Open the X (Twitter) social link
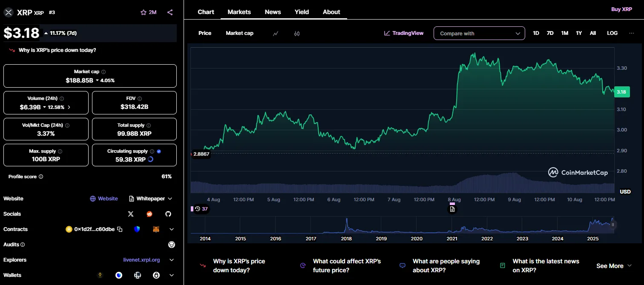 tap(131, 214)
